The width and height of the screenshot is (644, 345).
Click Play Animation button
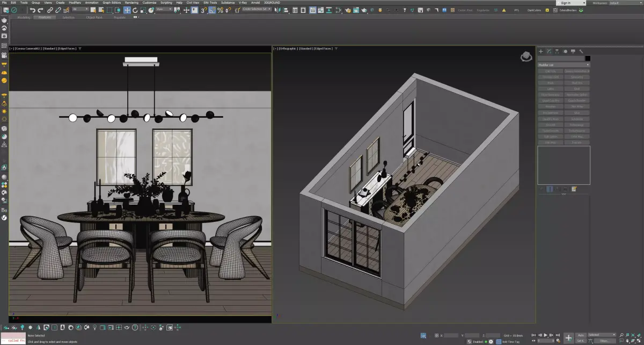[545, 335]
